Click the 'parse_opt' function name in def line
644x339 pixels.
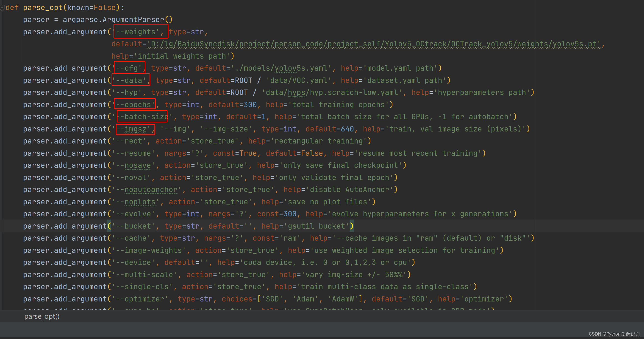[x=43, y=8]
